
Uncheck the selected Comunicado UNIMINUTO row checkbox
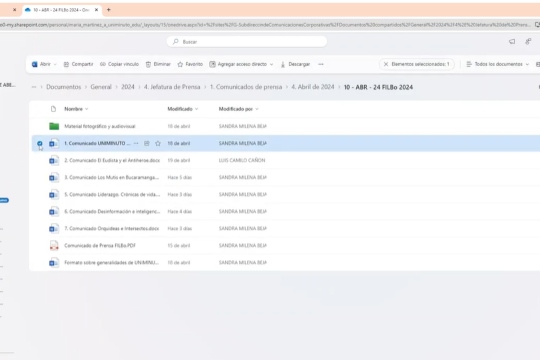click(40, 143)
